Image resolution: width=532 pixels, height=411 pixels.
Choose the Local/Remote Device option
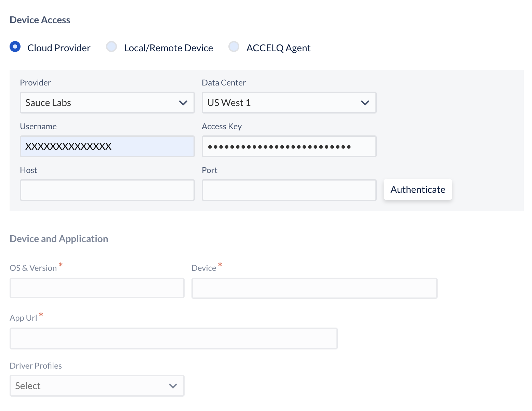111,47
